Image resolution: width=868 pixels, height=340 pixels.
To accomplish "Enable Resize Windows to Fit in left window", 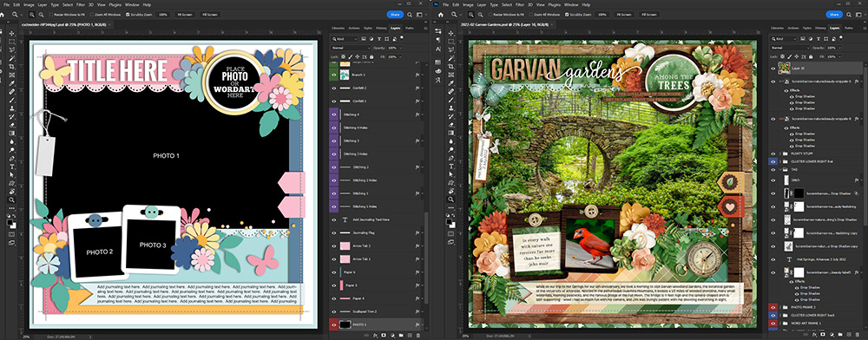I will (51, 15).
